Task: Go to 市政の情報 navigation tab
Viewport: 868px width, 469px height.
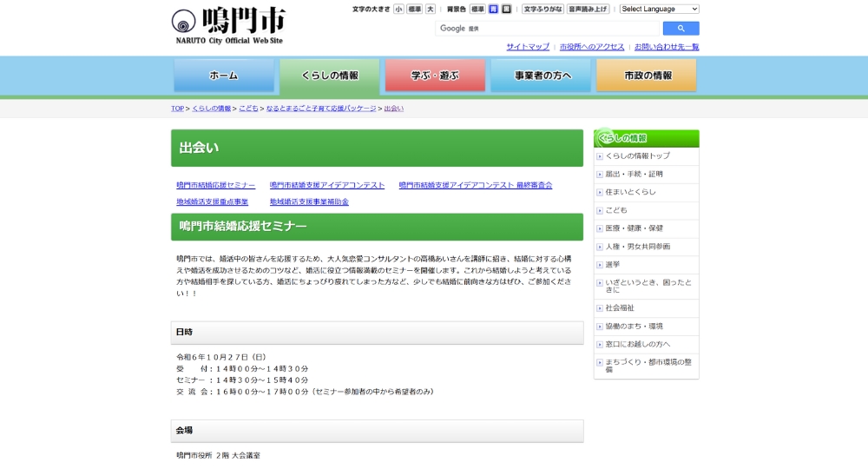Action: (x=647, y=76)
